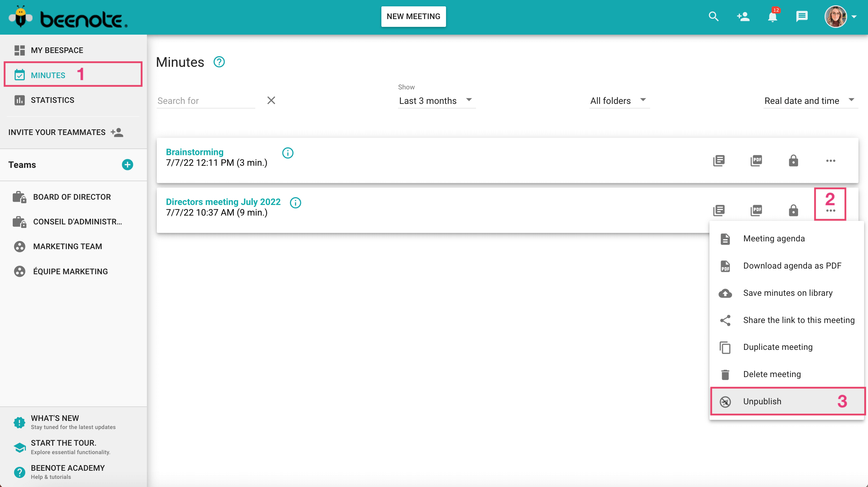
Task: Click the NEW MEETING button
Action: pos(414,16)
